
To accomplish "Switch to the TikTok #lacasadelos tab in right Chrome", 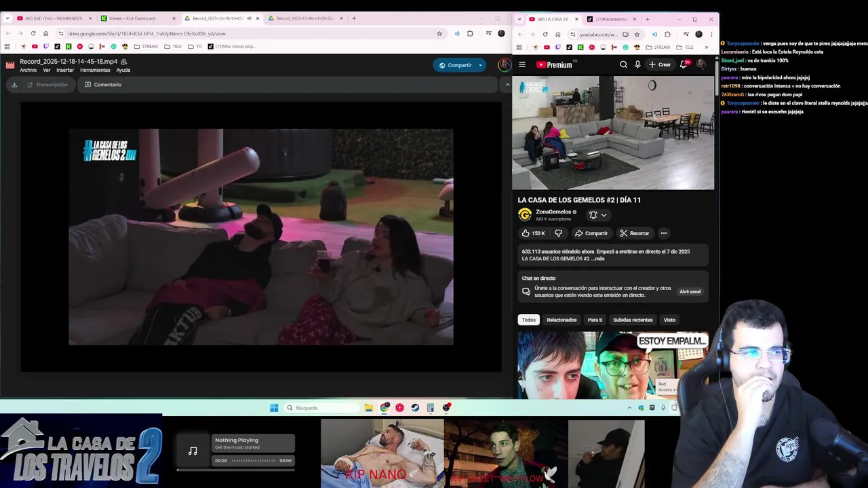I will click(610, 19).
